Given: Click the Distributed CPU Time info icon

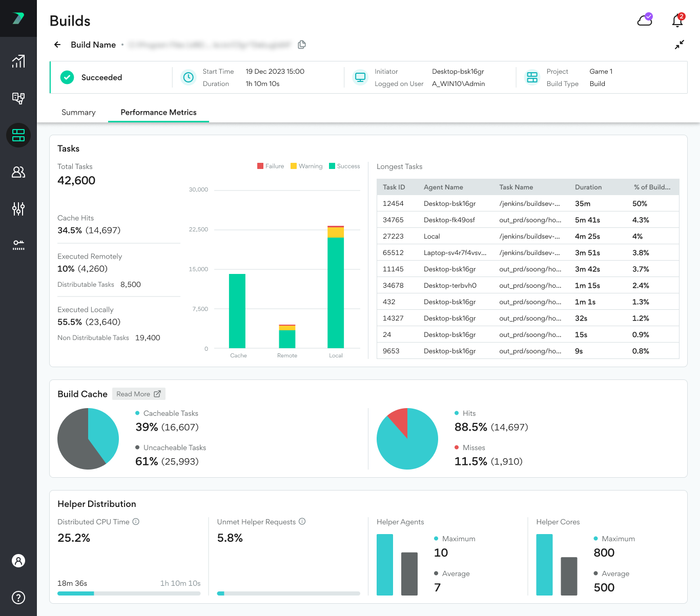Looking at the screenshot, I should coord(136,522).
